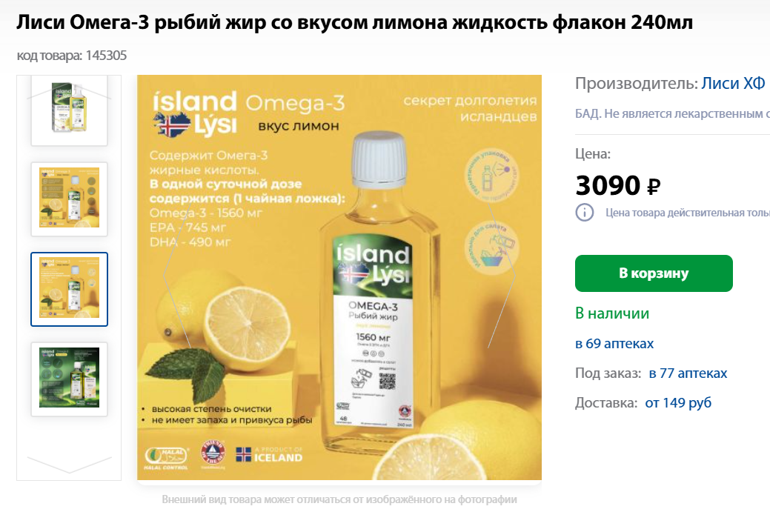
Task: Select the second yellow infographic thumbnail
Action: 69,199
